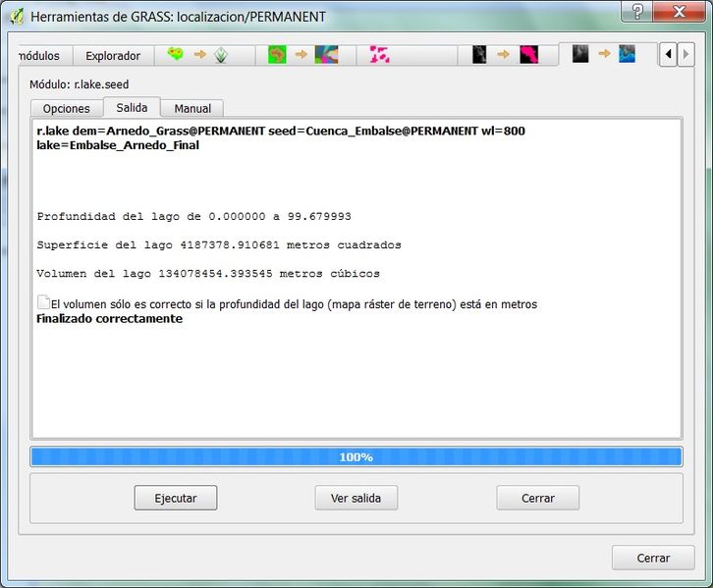
Task: Switch to the módulos tab
Action: tap(39, 56)
